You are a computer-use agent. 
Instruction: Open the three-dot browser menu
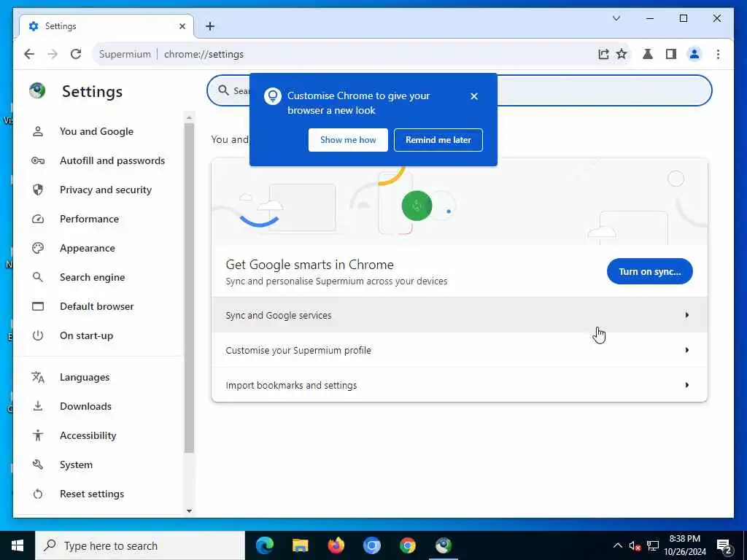718,54
